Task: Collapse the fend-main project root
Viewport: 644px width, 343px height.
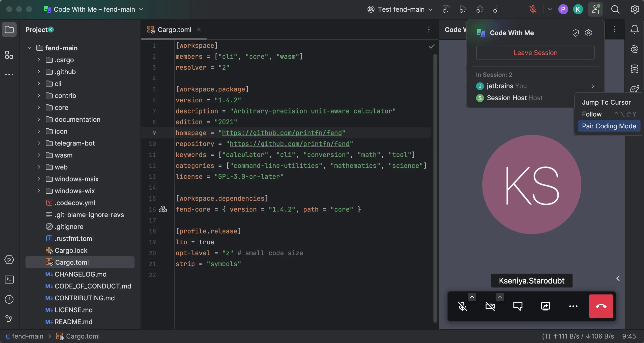Action: click(x=29, y=48)
